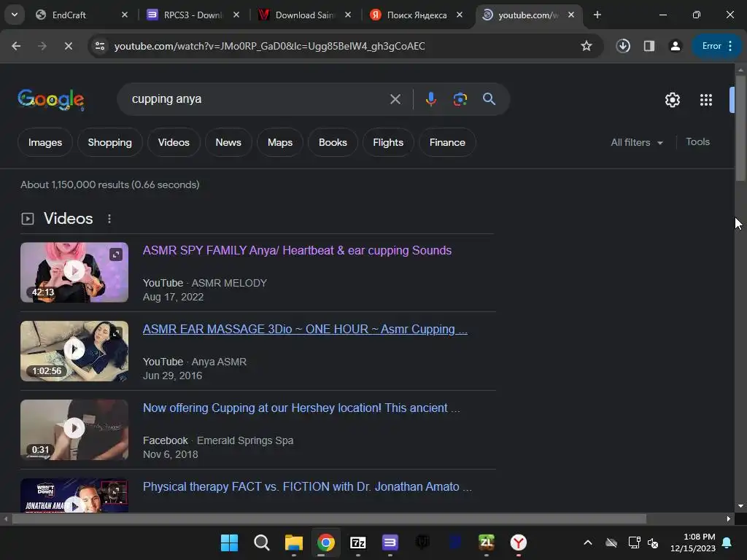Switch to the Поиск Яндекса tab
747x560 pixels.
(x=416, y=15)
